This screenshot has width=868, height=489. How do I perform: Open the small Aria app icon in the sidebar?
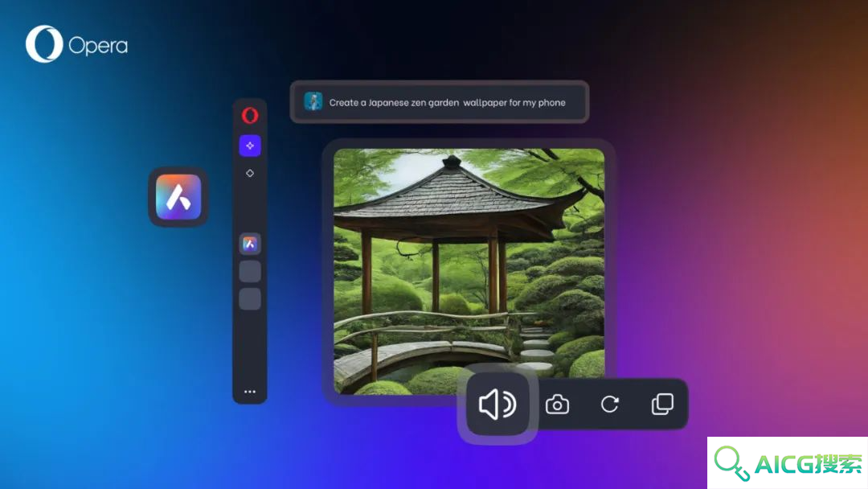[x=250, y=244]
